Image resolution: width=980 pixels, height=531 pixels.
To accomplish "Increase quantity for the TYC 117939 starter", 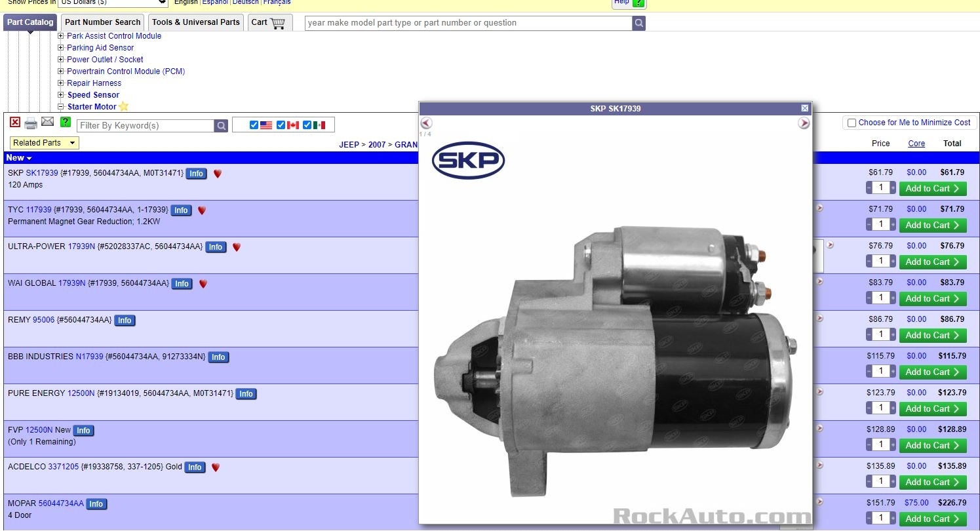I will [893, 225].
